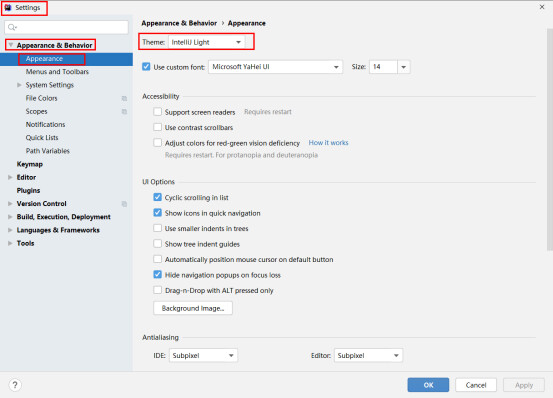Check Automatically position mouse cursor on default button
Viewport: 553px width, 398px height.
pyautogui.click(x=158, y=259)
